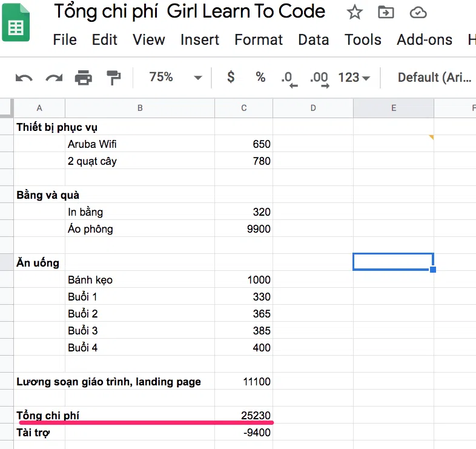Open the 75% zoom dropdown

pyautogui.click(x=175, y=77)
